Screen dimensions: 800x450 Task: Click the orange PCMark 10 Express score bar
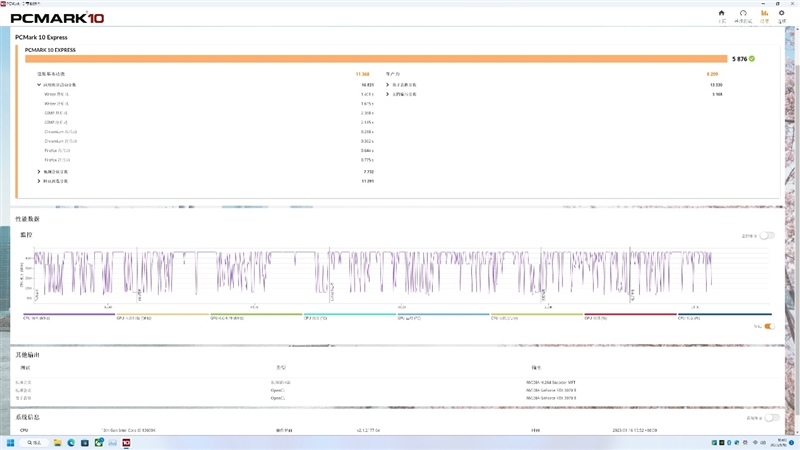click(376, 59)
